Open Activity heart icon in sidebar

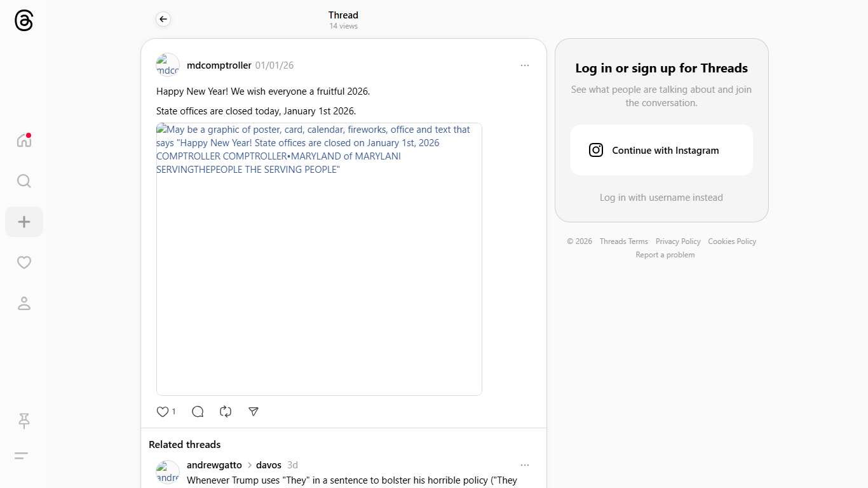[24, 262]
